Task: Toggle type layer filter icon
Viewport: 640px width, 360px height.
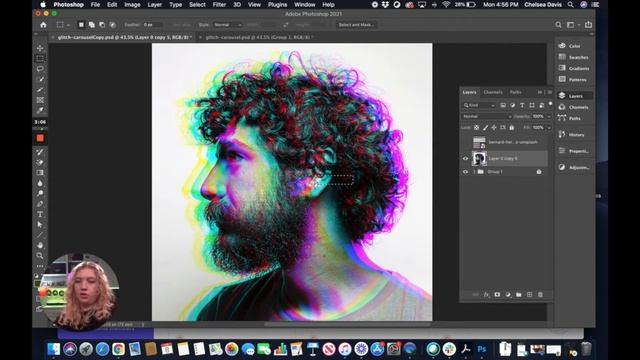Action: click(522, 105)
